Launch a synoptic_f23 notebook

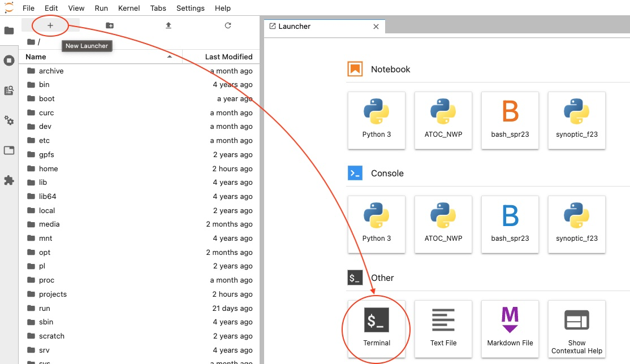(x=577, y=120)
